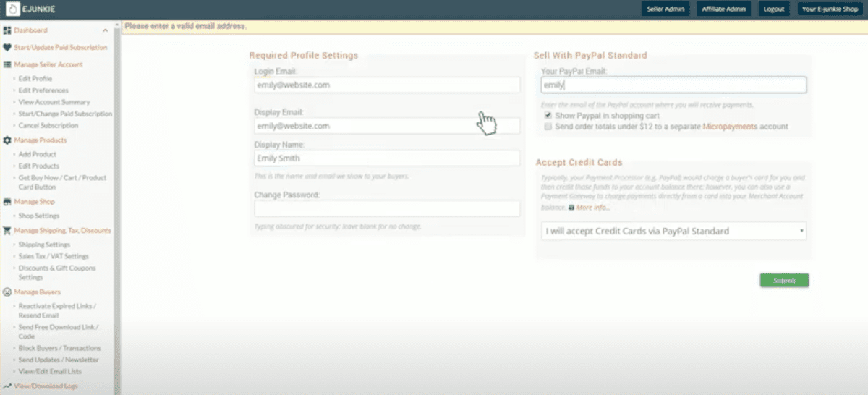Click the View/Download Logs chart icon
This screenshot has width=868, height=395.
coord(7,386)
